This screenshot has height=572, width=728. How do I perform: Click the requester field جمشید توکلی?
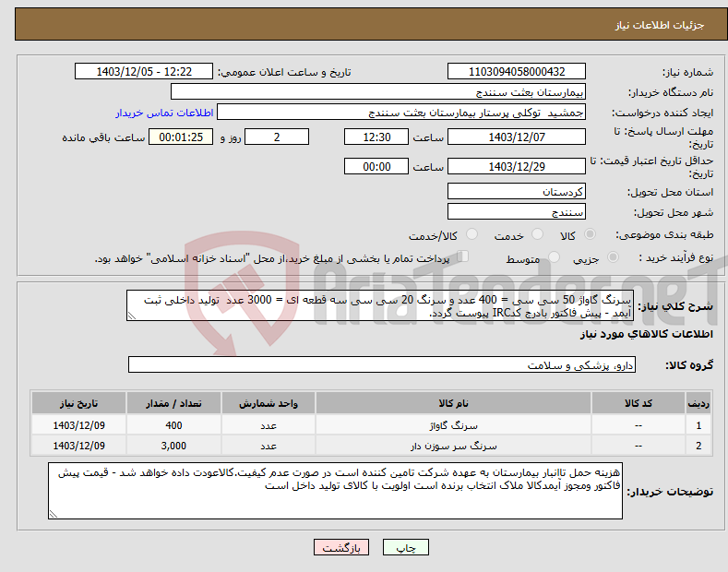(x=401, y=112)
